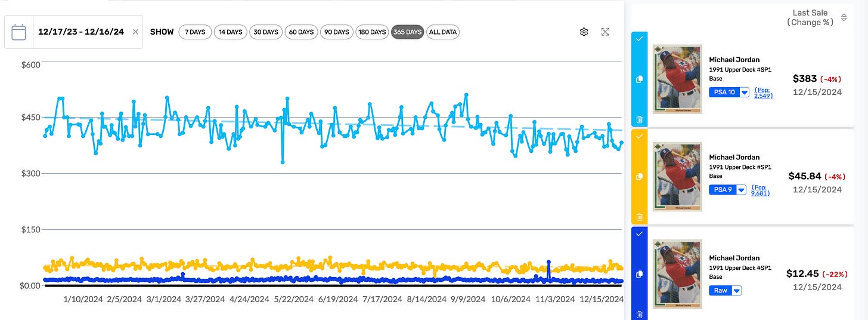This screenshot has height=320, width=868.
Task: Click the 12/15/2024 x-axis date
Action: 601,300
